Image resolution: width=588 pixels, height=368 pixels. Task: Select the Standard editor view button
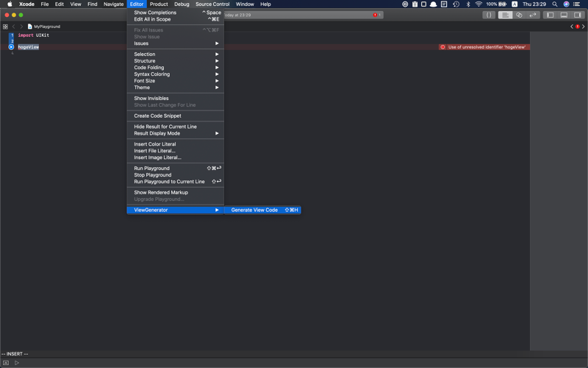(x=505, y=15)
